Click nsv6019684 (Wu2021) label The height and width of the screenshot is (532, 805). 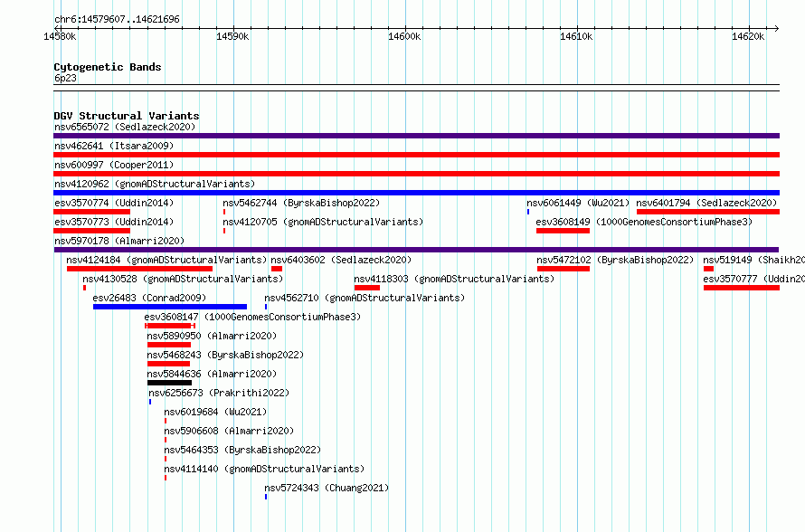click(215, 412)
